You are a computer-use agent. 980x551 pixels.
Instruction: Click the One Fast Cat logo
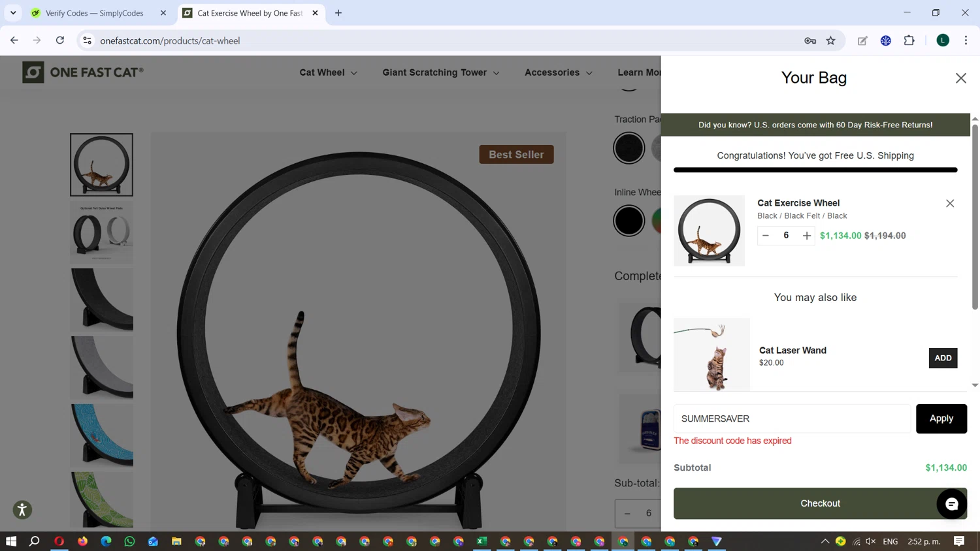(x=83, y=72)
